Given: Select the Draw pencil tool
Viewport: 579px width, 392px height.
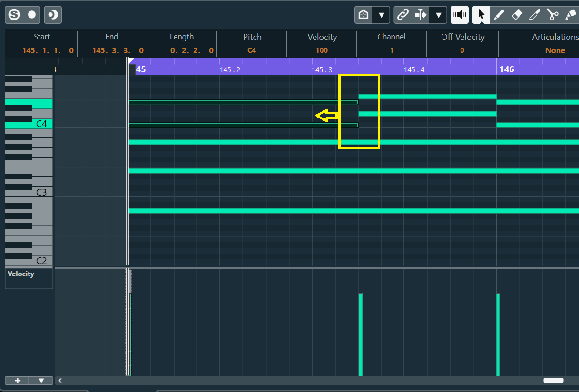Looking at the screenshot, I should (x=499, y=15).
